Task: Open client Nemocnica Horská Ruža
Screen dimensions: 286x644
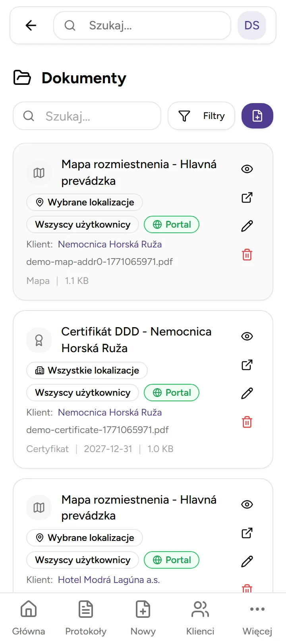Action: click(110, 244)
